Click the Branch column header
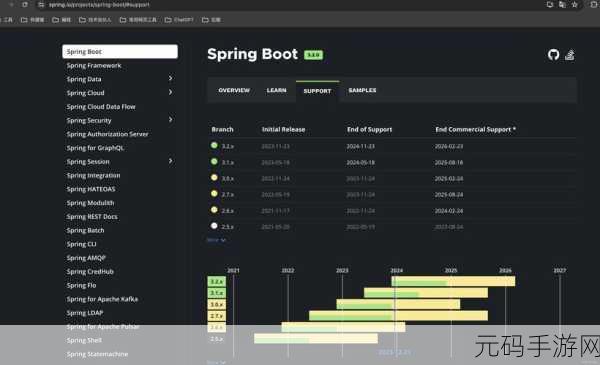Viewport: 600px width, 365px height. pyautogui.click(x=222, y=130)
